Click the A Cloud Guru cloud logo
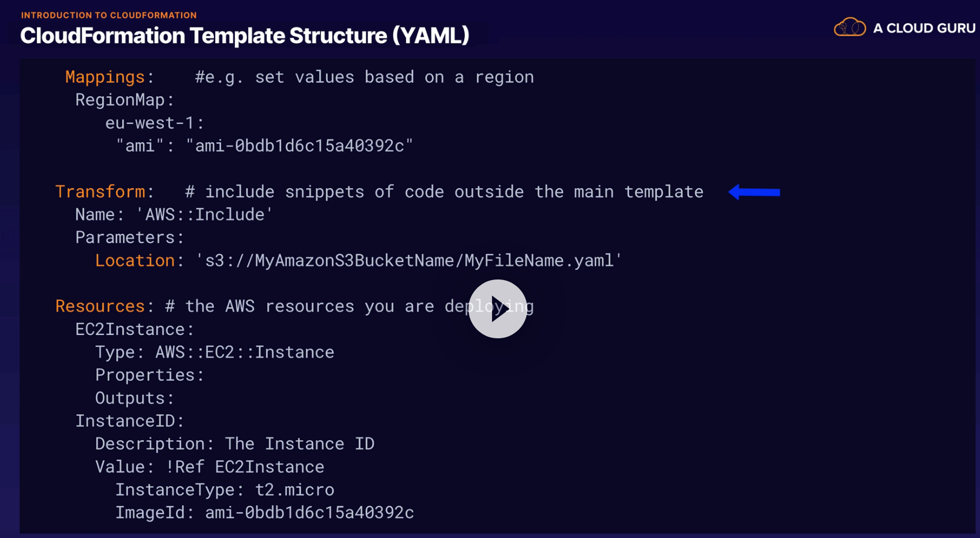This screenshot has width=980, height=538. [849, 27]
